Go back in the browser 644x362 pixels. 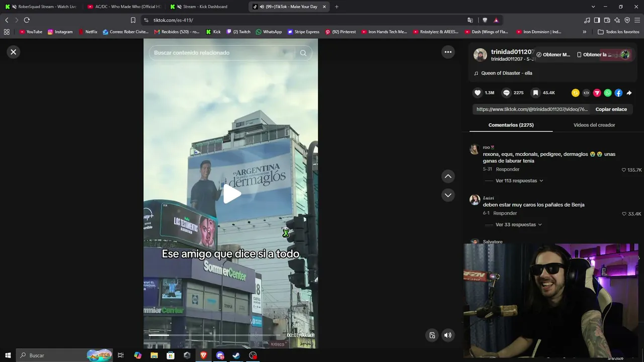(x=7, y=20)
